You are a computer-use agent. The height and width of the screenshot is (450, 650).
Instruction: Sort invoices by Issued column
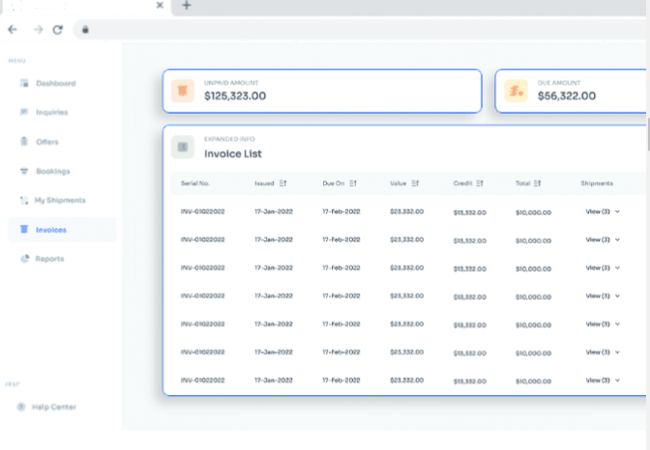point(283,183)
